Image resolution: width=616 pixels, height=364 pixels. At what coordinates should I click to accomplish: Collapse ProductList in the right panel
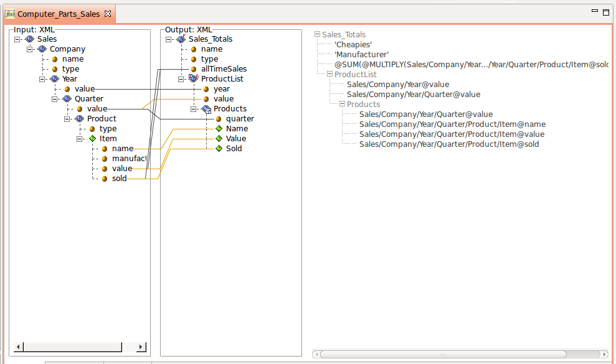(329, 73)
